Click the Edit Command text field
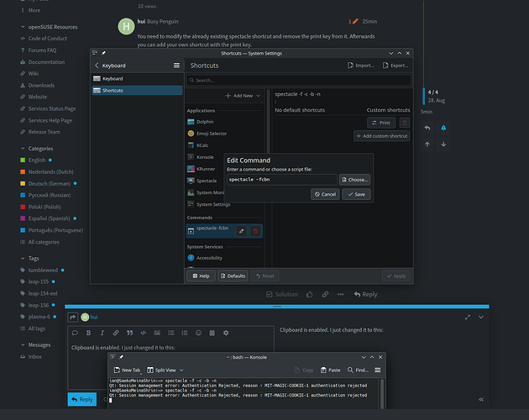 (x=282, y=180)
